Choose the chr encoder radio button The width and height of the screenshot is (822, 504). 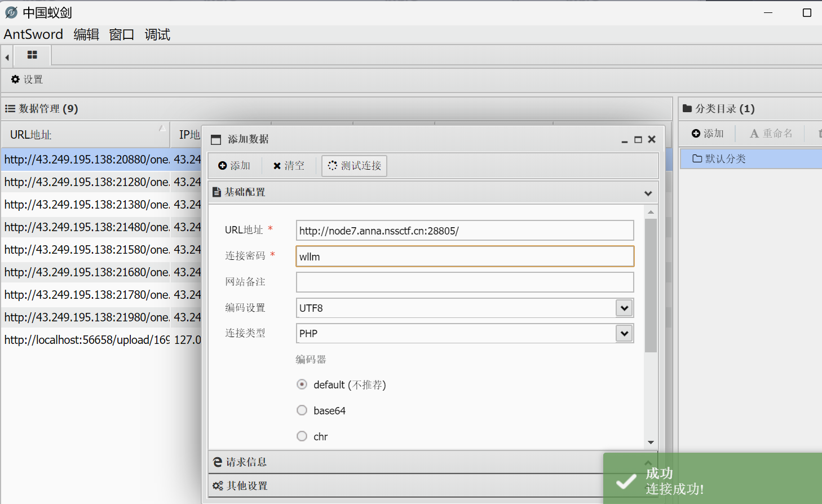point(302,436)
